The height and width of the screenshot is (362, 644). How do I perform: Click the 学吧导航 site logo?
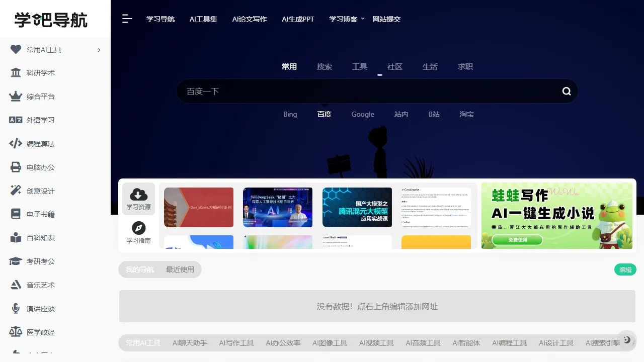(x=51, y=20)
